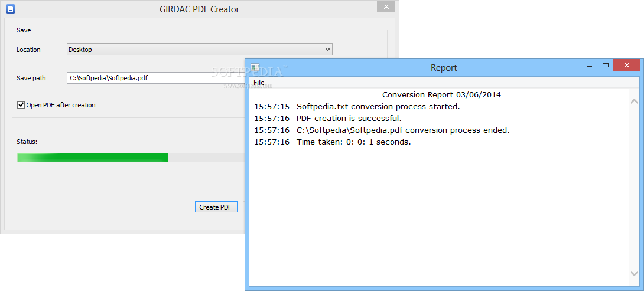Click the Report scrollbar down arrow
Screen dimensions: 644x291
click(x=634, y=273)
